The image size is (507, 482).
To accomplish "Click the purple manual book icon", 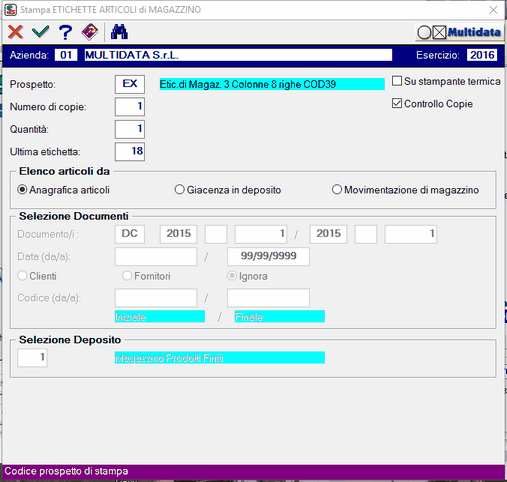I will click(x=90, y=32).
